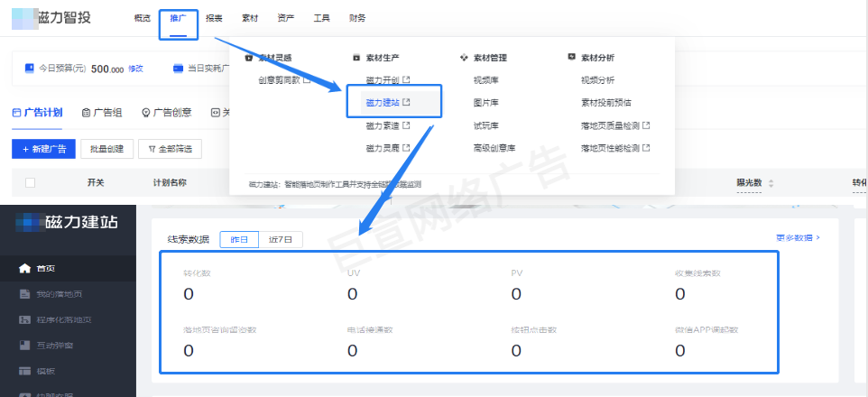Click the 素材灵感 section header icon
868x397 pixels.
[248, 58]
